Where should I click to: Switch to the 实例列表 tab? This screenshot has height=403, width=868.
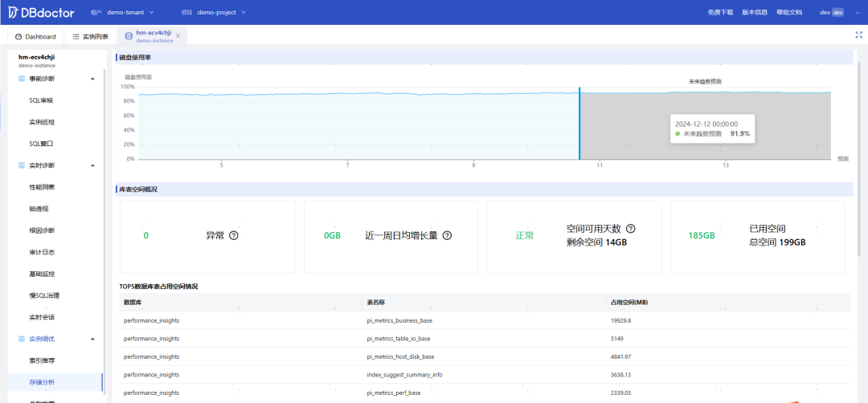[x=90, y=36]
